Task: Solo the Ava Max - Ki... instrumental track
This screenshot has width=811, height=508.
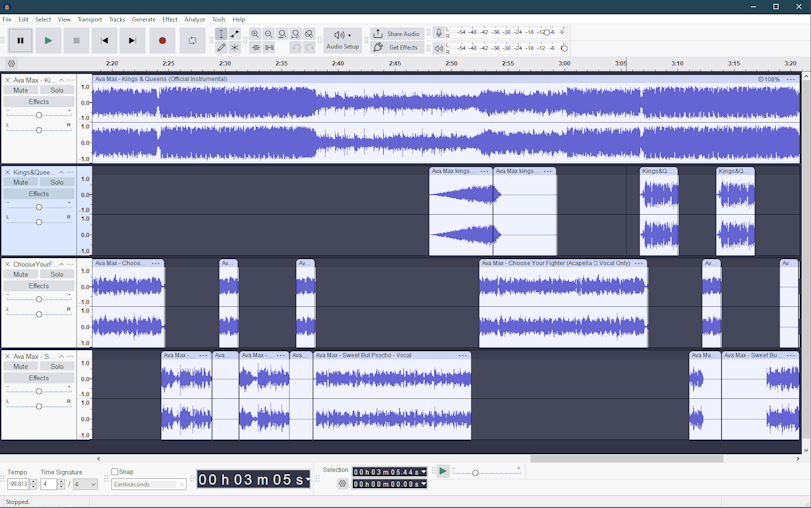Action: pos(57,90)
